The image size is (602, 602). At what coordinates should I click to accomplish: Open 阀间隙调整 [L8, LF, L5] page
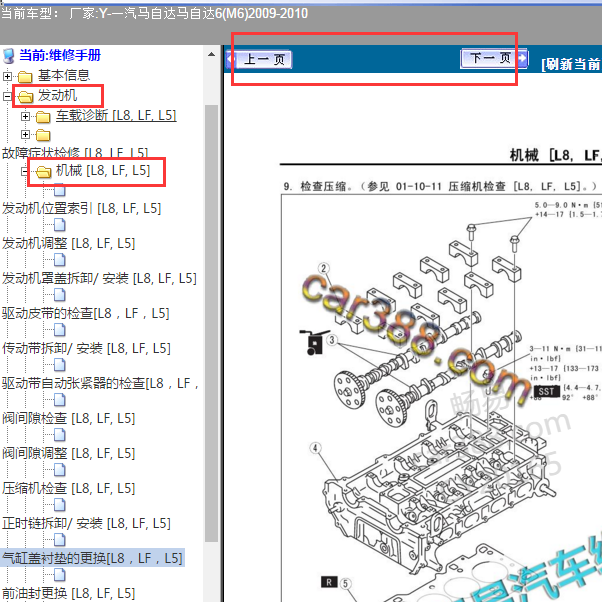68,453
